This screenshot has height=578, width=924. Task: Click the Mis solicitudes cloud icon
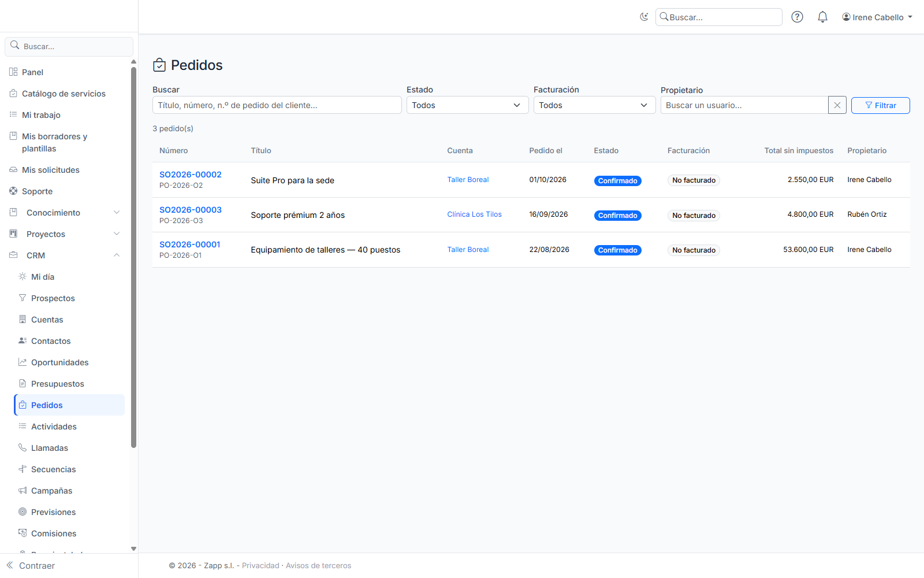coord(13,170)
